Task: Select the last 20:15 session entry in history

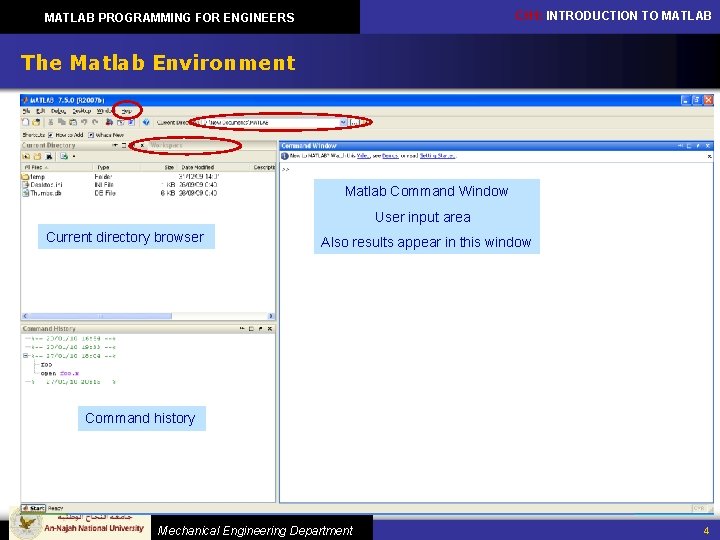Action: 73,382
